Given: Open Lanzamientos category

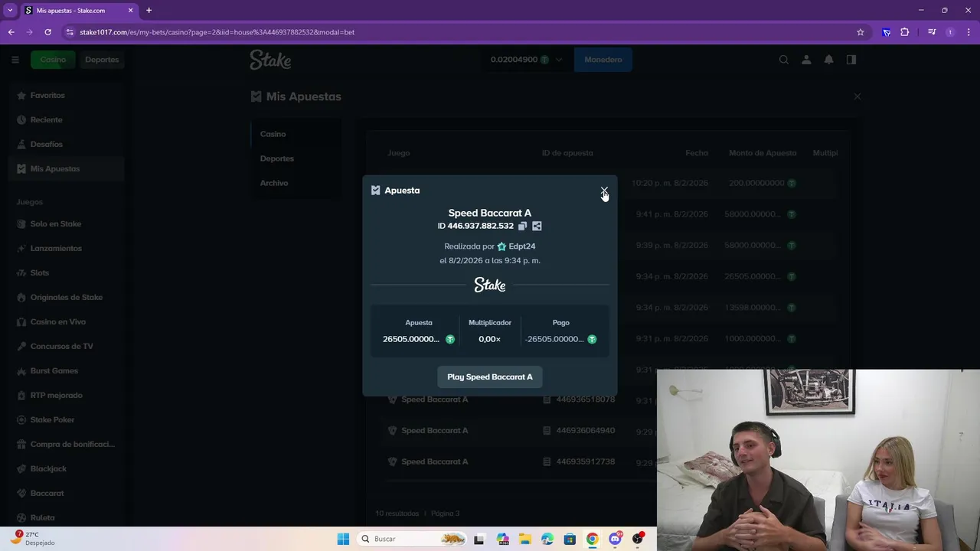Looking at the screenshot, I should (x=64, y=249).
